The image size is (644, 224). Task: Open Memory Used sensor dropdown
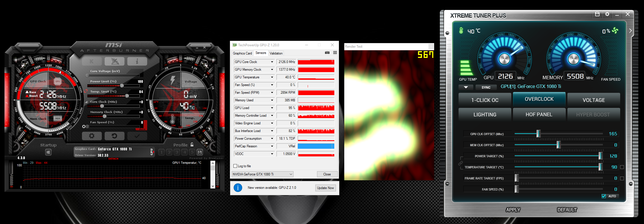(272, 100)
